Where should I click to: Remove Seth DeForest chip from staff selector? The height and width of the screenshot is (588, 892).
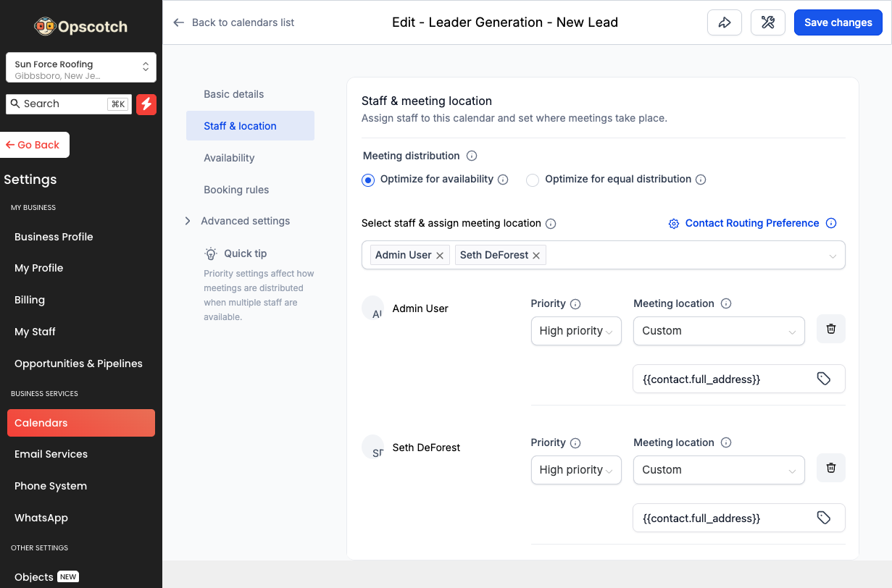(x=536, y=256)
